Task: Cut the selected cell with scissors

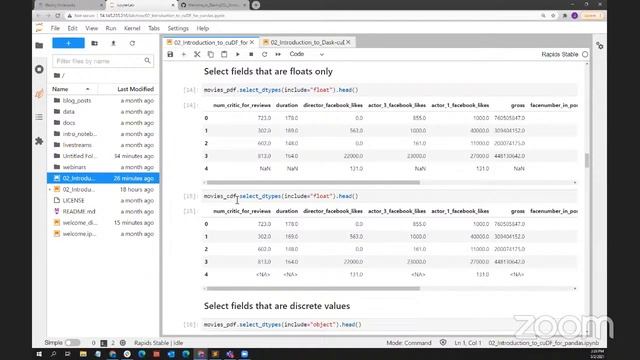Action: click(197, 54)
